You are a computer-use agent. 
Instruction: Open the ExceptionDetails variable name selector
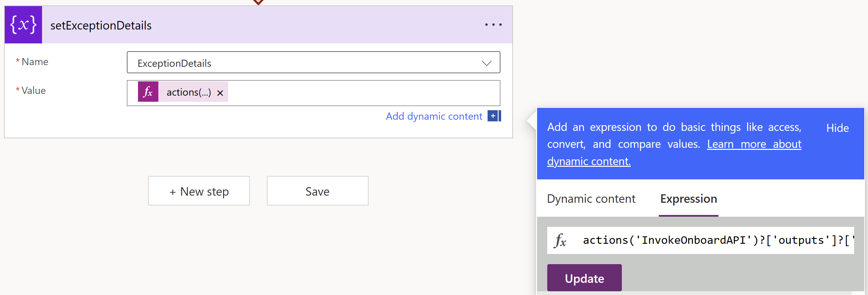tap(305, 63)
